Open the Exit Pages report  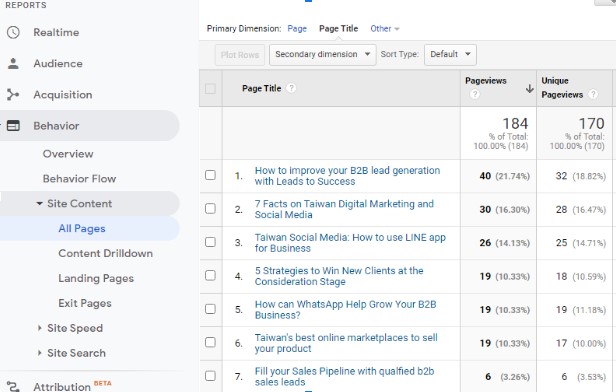point(85,303)
